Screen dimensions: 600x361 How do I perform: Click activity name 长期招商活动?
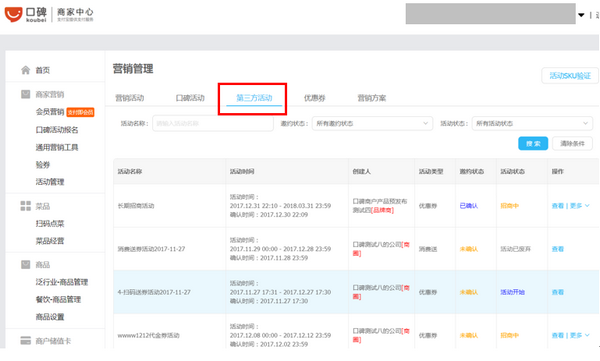135,206
